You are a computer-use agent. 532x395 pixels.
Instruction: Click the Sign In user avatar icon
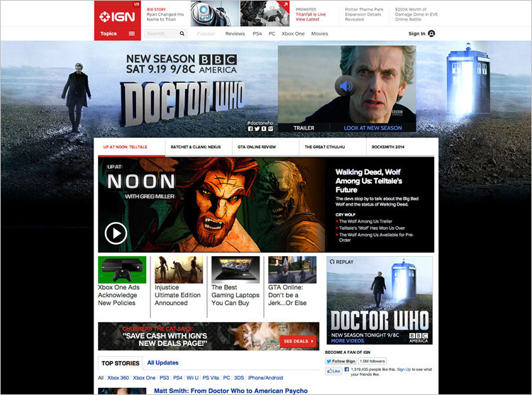tap(431, 33)
